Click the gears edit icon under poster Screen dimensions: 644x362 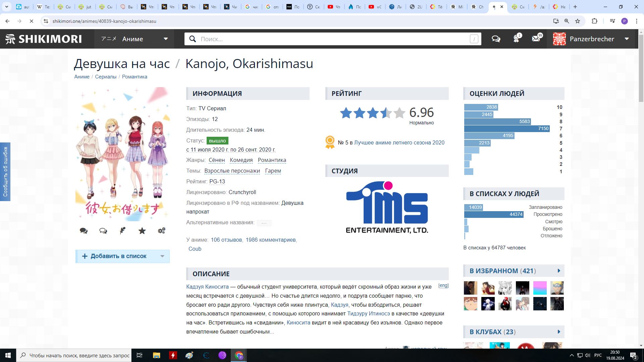161,231
